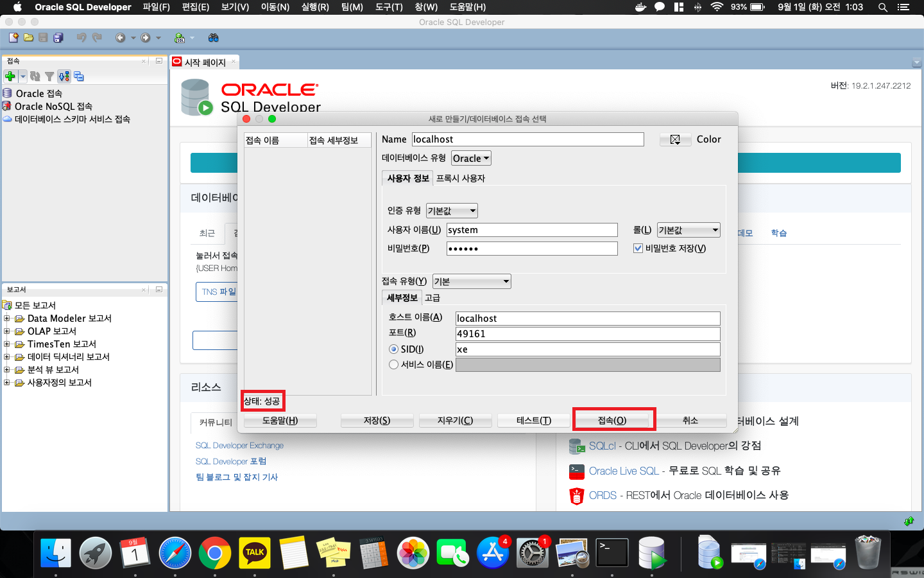
Task: Click the 지우기(C) button
Action: (x=456, y=420)
